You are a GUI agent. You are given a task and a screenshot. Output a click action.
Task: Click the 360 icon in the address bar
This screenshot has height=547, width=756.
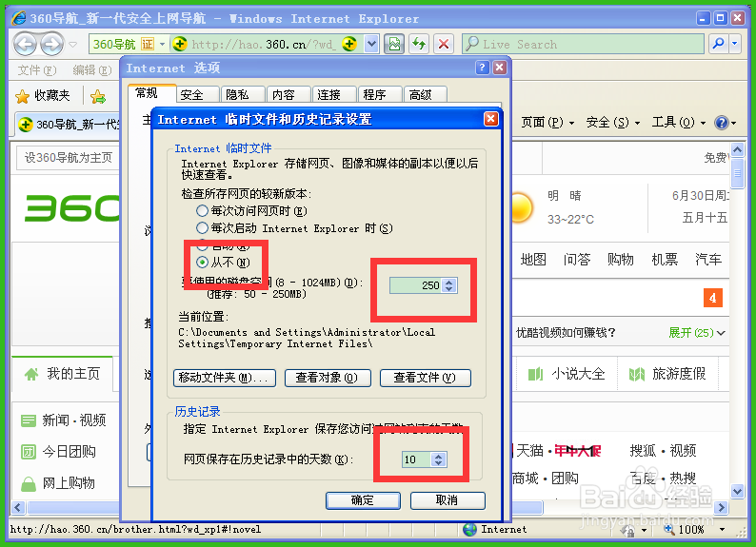point(179,45)
